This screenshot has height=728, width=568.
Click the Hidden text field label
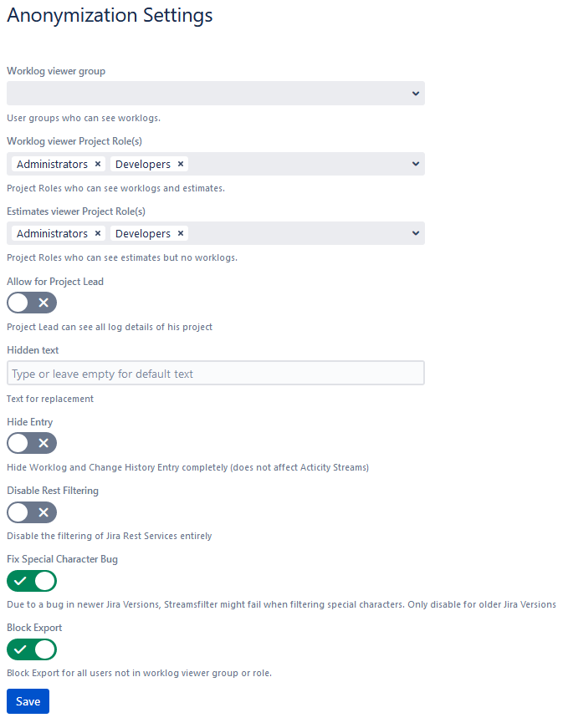tap(33, 350)
